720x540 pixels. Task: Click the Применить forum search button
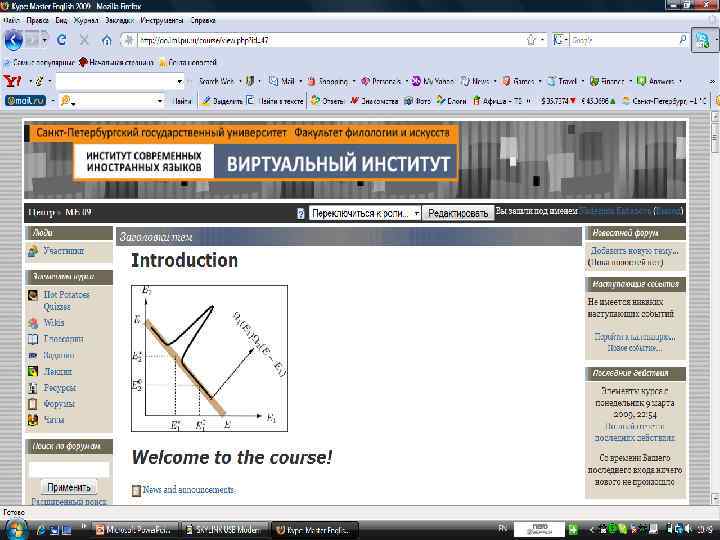coord(69,487)
